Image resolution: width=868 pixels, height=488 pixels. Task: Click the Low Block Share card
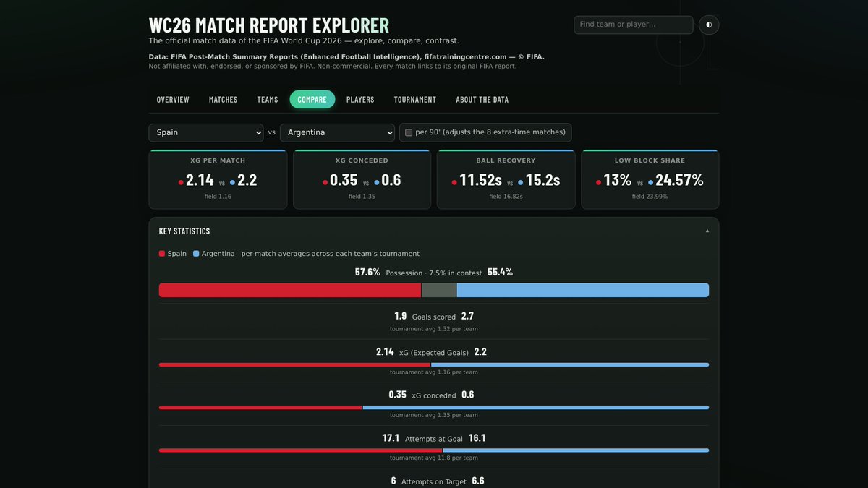tap(650, 180)
